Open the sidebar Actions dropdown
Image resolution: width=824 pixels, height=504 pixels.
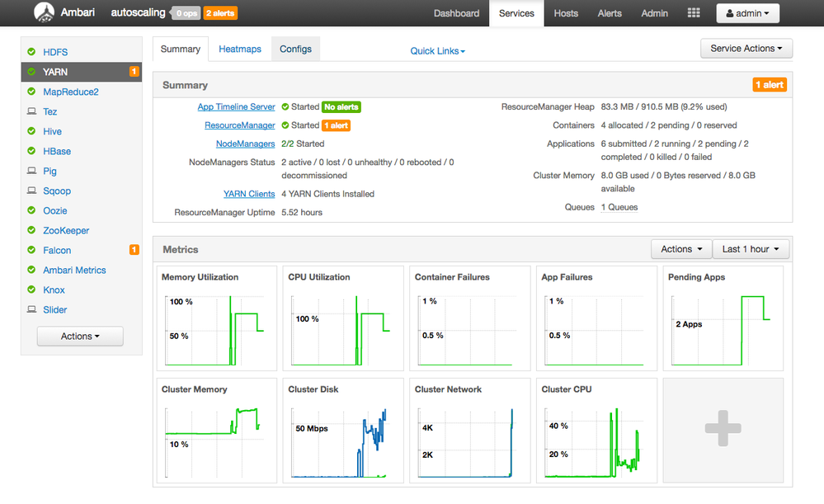coord(80,337)
